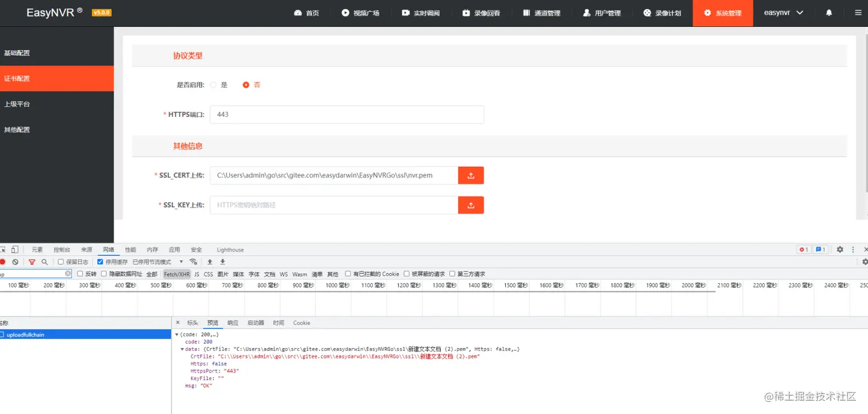Tick the 被屏蔽的请求 checkbox

pos(406,274)
